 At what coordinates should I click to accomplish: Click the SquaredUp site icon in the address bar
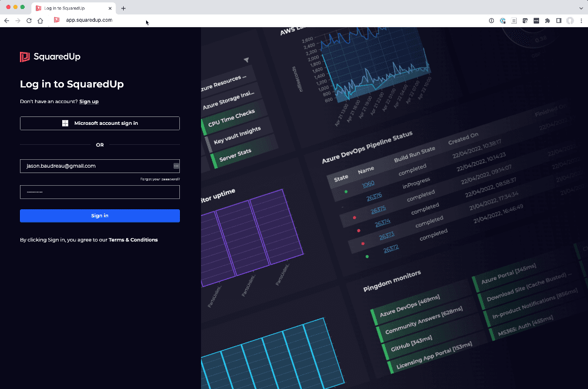tap(57, 20)
